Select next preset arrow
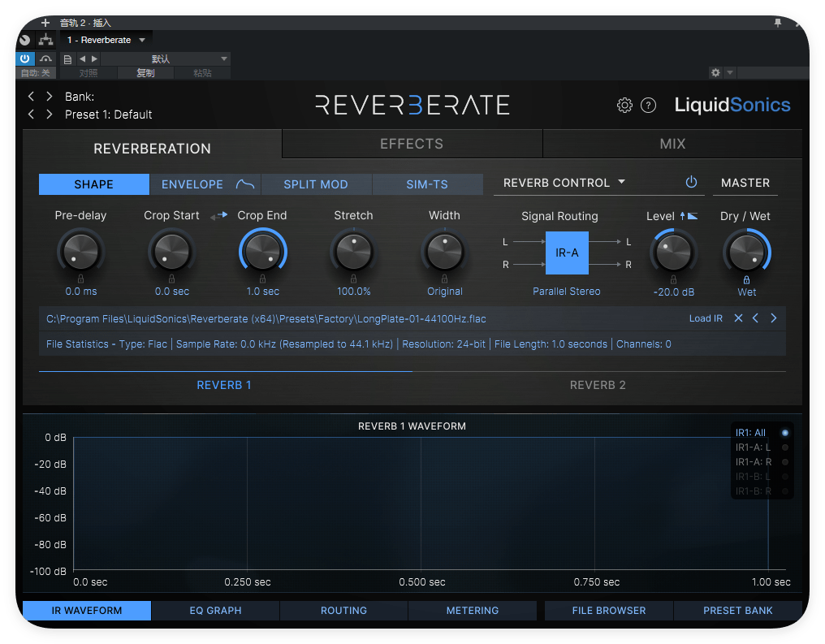This screenshot has width=825, height=644. (49, 114)
